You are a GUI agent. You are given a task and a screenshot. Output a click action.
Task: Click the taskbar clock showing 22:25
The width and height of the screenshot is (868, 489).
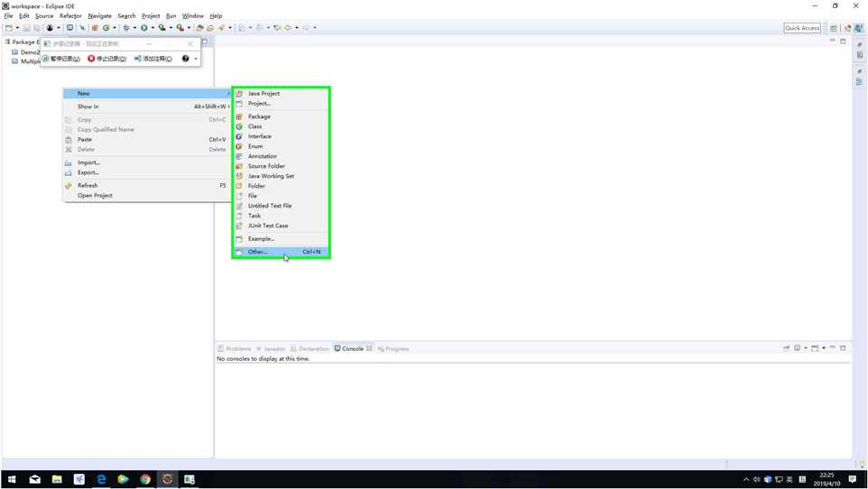tap(826, 480)
